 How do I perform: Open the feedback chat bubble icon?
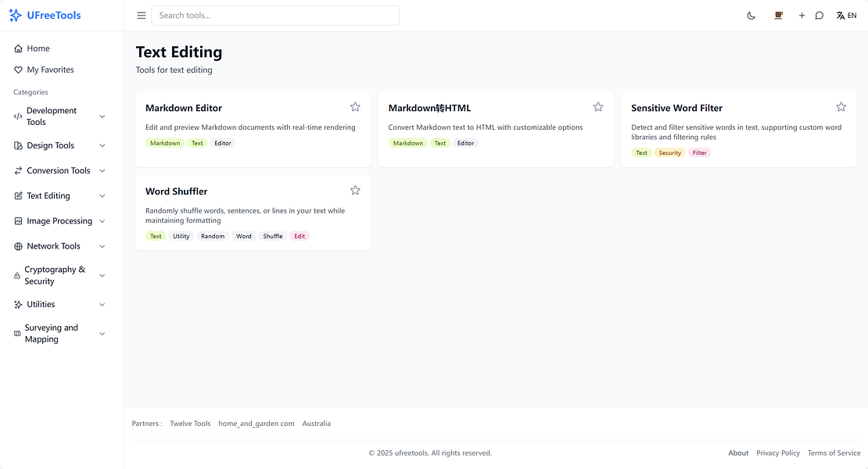(x=819, y=15)
